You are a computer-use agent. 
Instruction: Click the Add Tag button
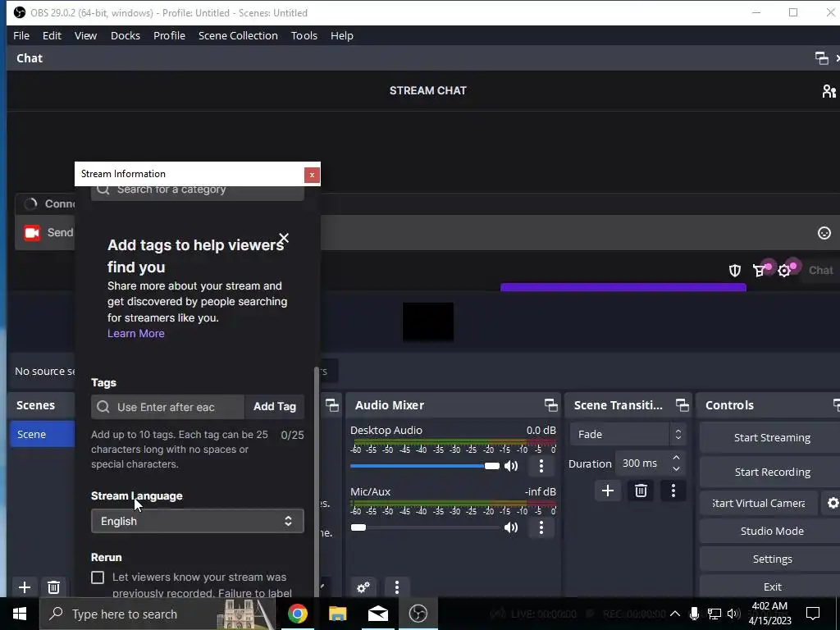pyautogui.click(x=275, y=407)
